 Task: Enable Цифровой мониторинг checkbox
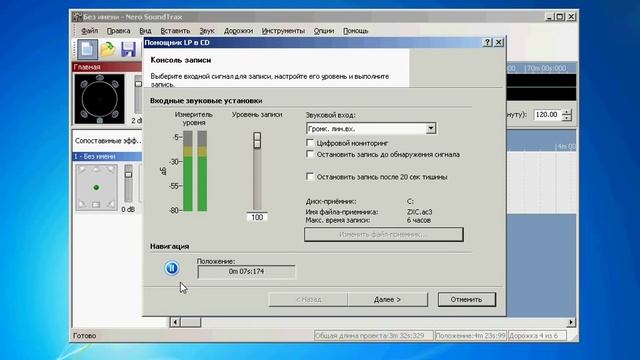pyautogui.click(x=310, y=143)
